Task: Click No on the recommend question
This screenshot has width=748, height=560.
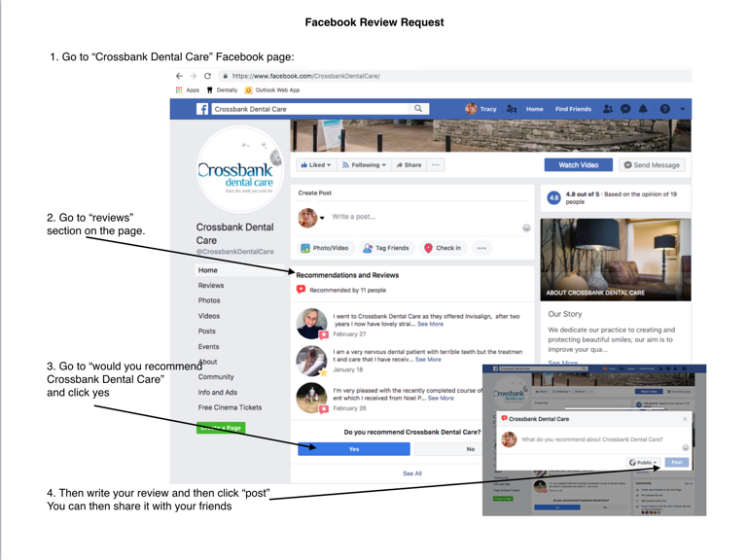Action: [448, 449]
